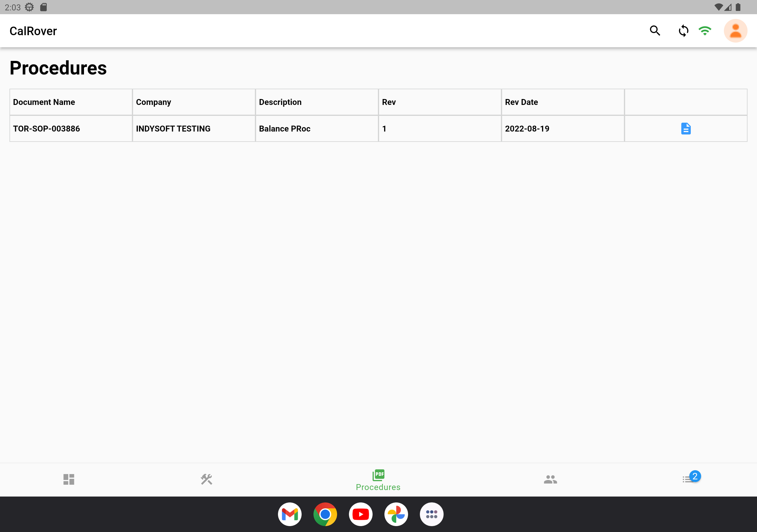
Task: Open the people group tab
Action: click(x=550, y=479)
